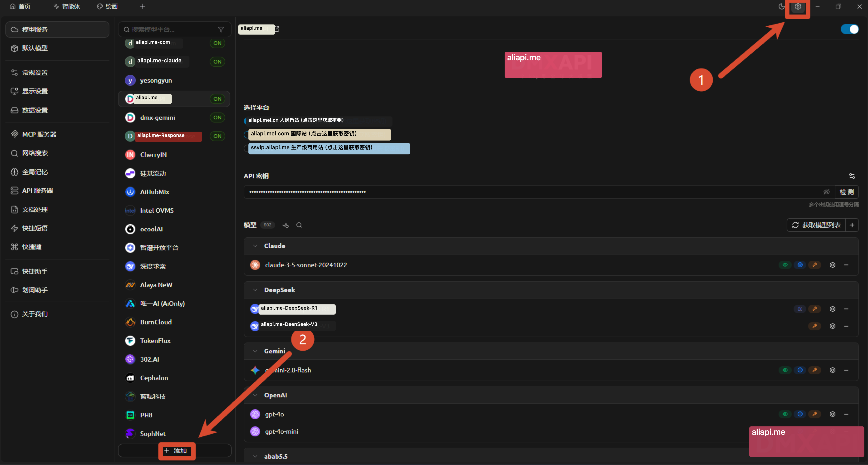
Task: Collapse the DeepSeek model group
Action: (255, 290)
